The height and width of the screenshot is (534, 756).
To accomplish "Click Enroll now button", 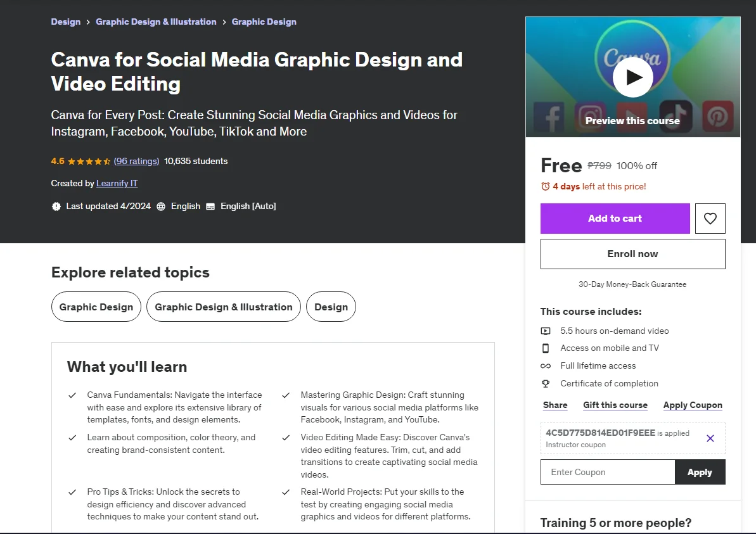I will [632, 254].
